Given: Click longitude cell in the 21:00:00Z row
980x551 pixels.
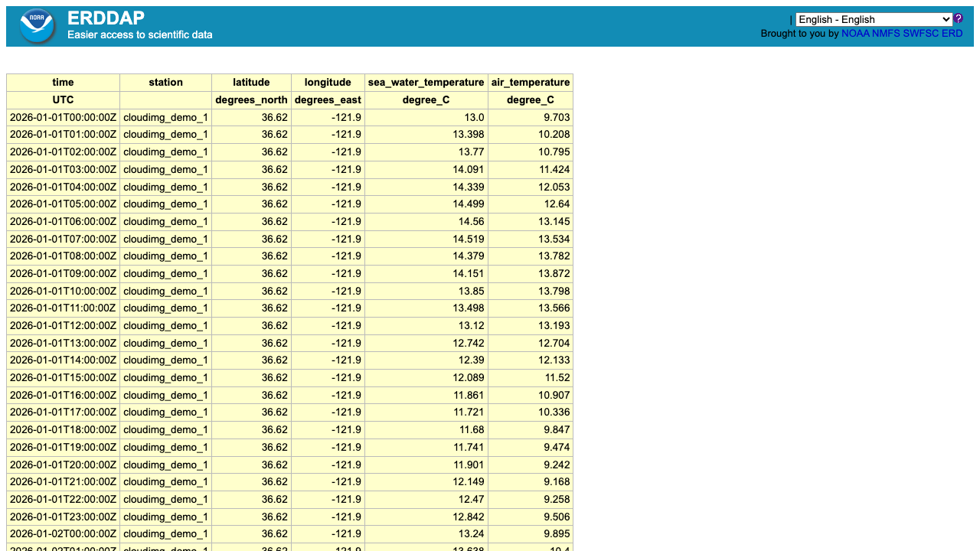Looking at the screenshot, I should 328,482.
